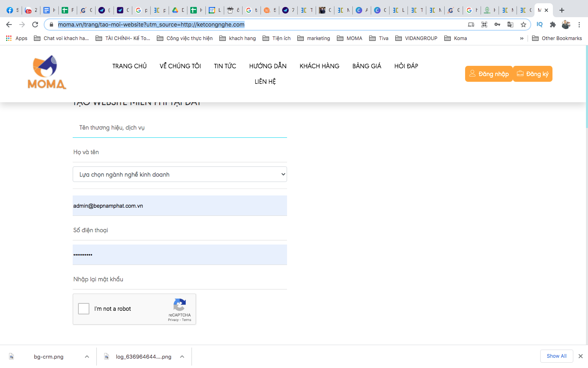Viewport: 588px width, 368px height.
Task: Click Show All downloads button
Action: (x=556, y=356)
